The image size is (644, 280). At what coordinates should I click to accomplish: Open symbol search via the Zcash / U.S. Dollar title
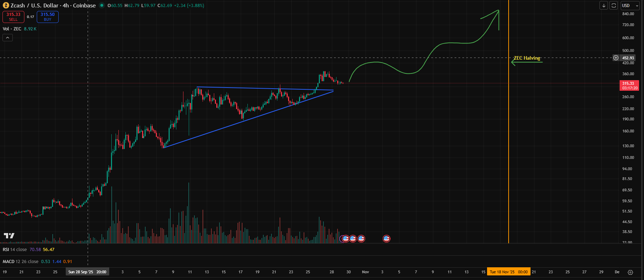53,6
